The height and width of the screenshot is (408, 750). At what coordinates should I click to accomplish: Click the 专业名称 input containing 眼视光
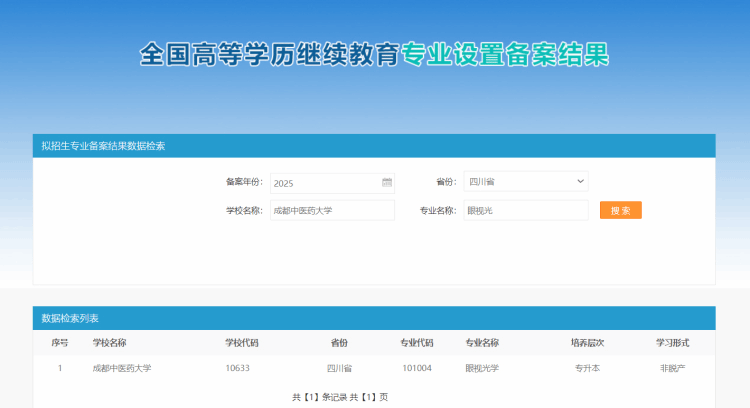point(525,211)
